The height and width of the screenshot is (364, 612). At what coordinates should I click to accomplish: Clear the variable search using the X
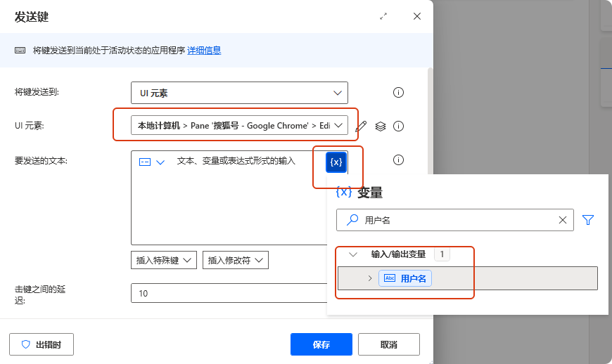[x=563, y=220]
